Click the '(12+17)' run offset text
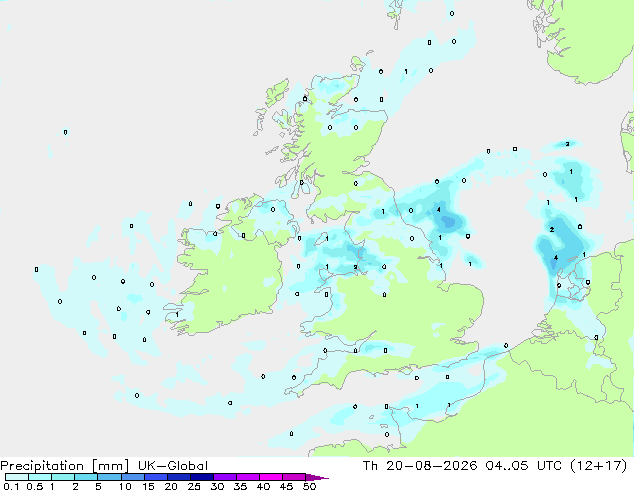 (x=598, y=466)
